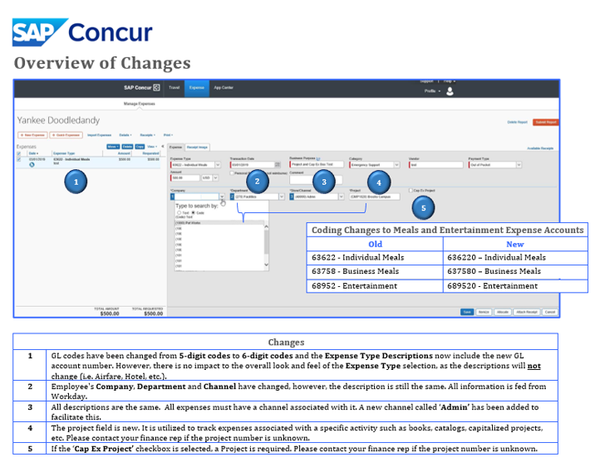Click the blue icon under expense date
This screenshot has width=600, height=462.
pyautogui.click(x=30, y=163)
